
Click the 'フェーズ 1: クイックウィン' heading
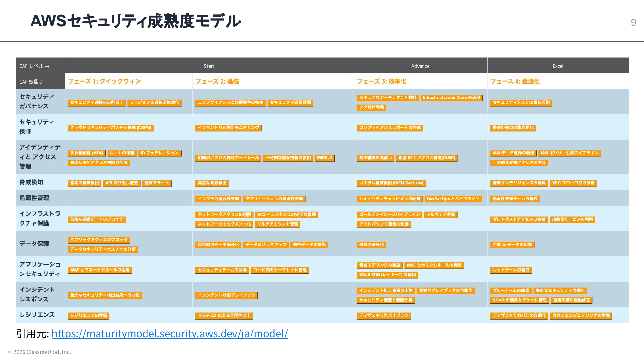tap(104, 81)
